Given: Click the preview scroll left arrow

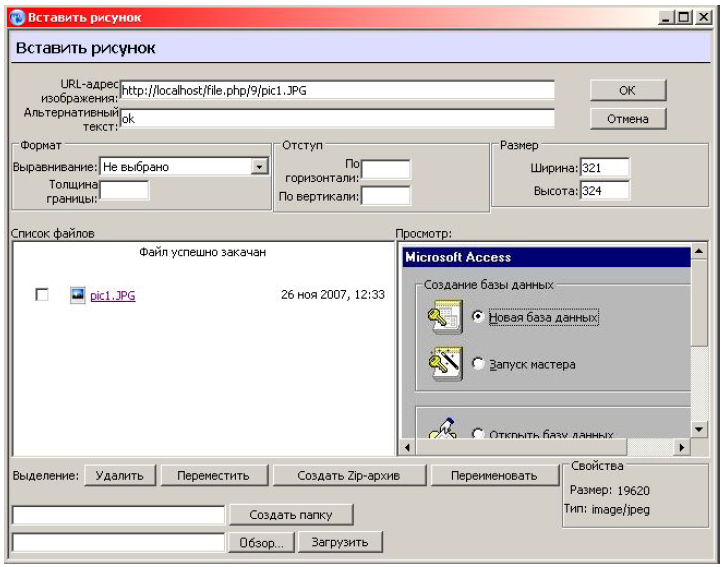Looking at the screenshot, I should pos(407,447).
